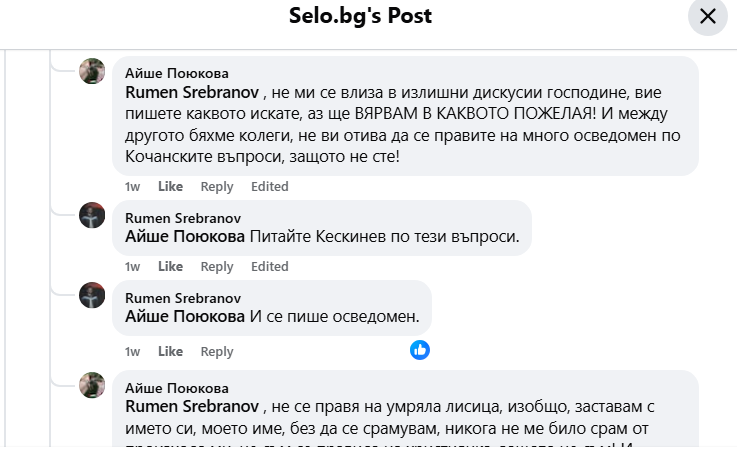Viewport: 737px width, 450px height.
Task: Click the thumbs-up reaction icon on "И се пише осведомен" comment
Action: click(420, 350)
